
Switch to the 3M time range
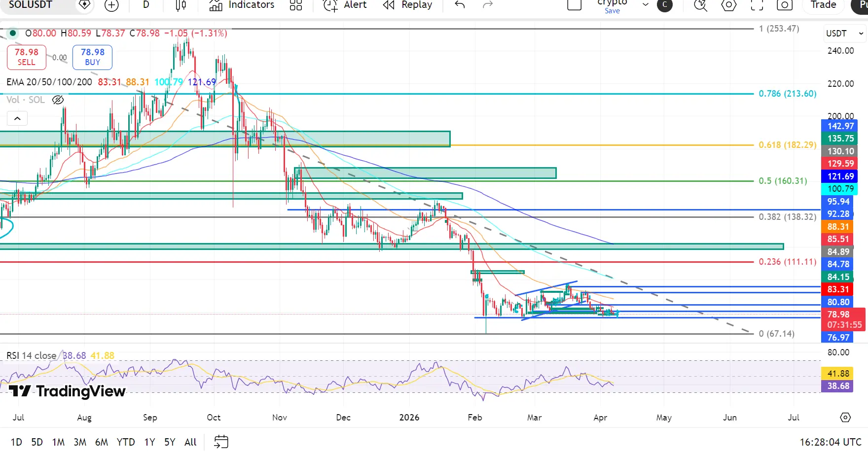point(80,442)
